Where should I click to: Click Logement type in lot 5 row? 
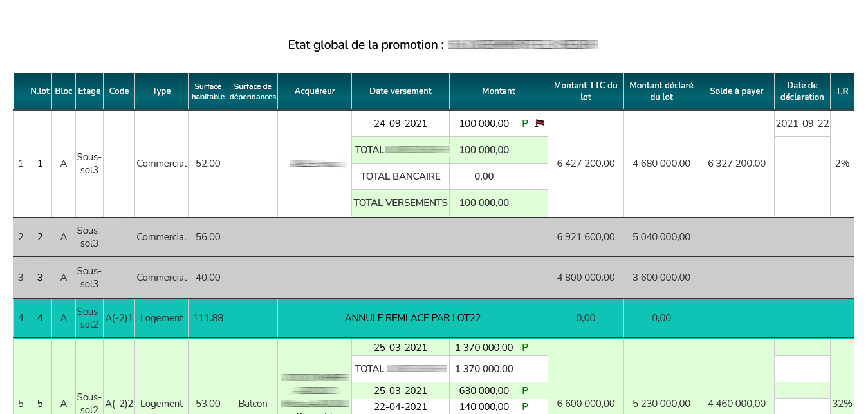tap(162, 404)
